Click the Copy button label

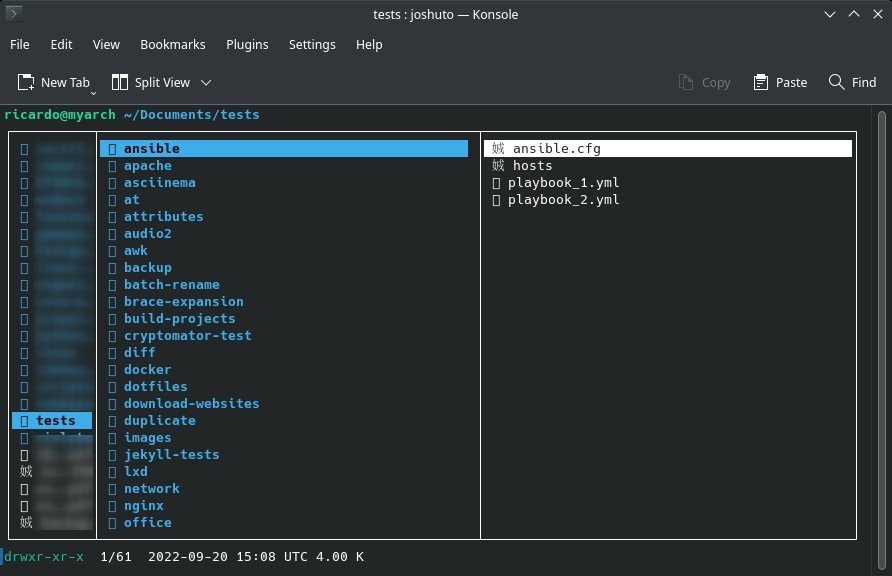[x=716, y=83]
